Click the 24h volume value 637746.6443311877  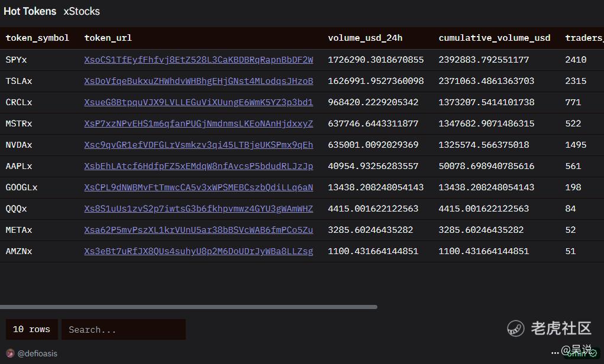pyautogui.click(x=373, y=123)
